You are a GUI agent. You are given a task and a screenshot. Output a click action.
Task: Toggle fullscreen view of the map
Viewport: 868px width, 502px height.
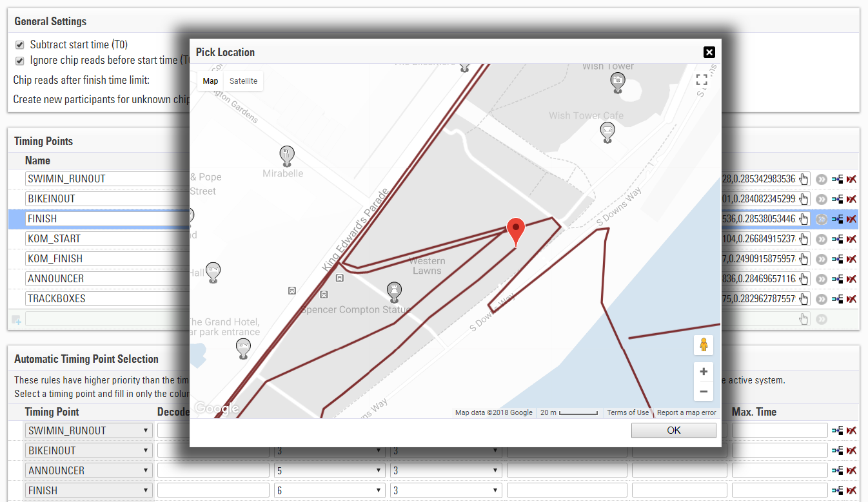pyautogui.click(x=702, y=80)
